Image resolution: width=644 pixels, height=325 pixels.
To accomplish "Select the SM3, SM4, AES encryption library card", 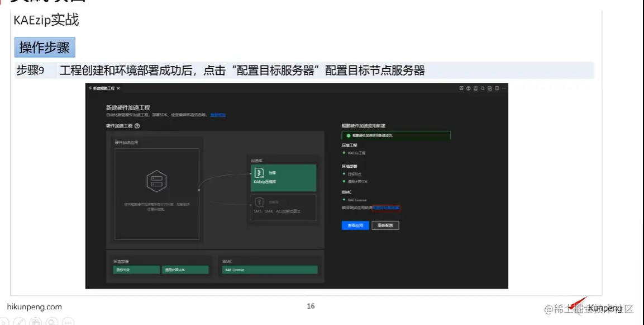I will [283, 208].
